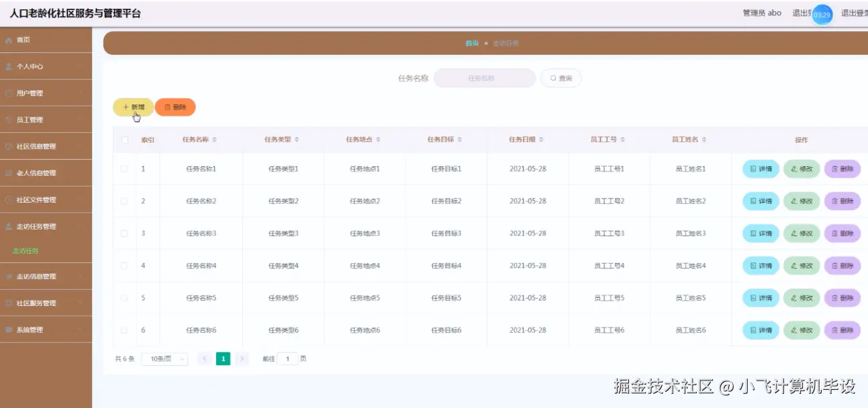The height and width of the screenshot is (408, 868).
Task: Click the trash icon in row 4 删除
Action: click(x=835, y=266)
